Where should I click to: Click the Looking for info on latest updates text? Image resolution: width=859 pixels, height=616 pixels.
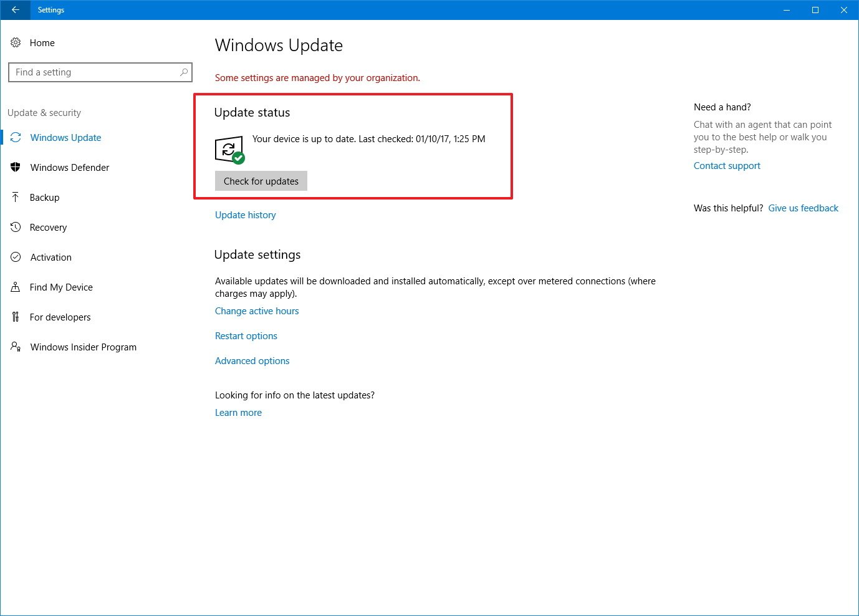tap(295, 395)
